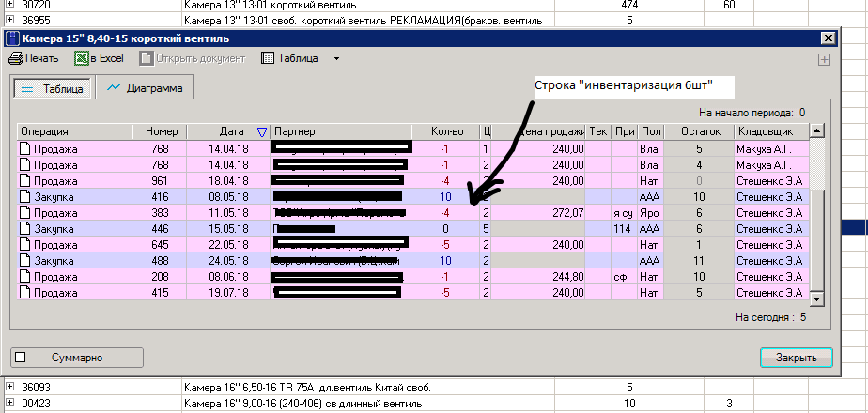Click the table scrollbar down arrow

click(817, 299)
